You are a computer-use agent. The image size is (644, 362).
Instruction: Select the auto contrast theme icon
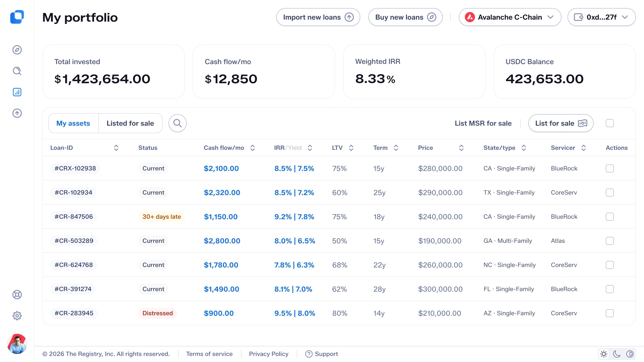coord(630,354)
